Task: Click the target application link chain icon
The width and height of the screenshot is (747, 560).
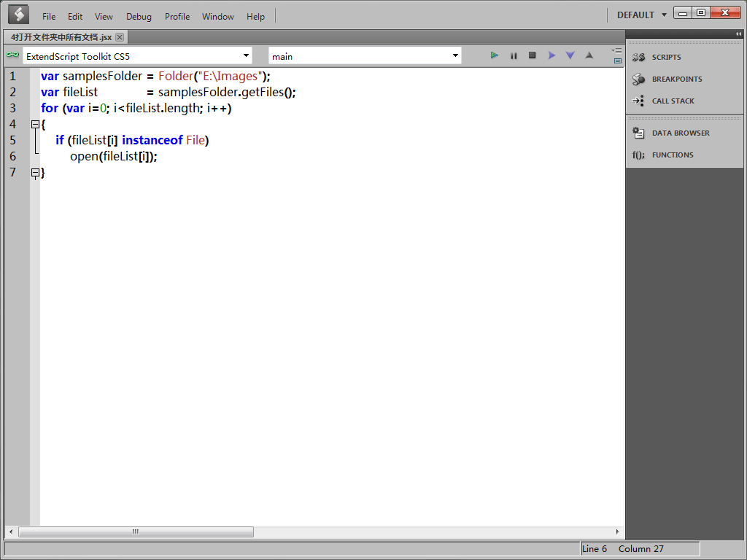Action: pos(12,55)
